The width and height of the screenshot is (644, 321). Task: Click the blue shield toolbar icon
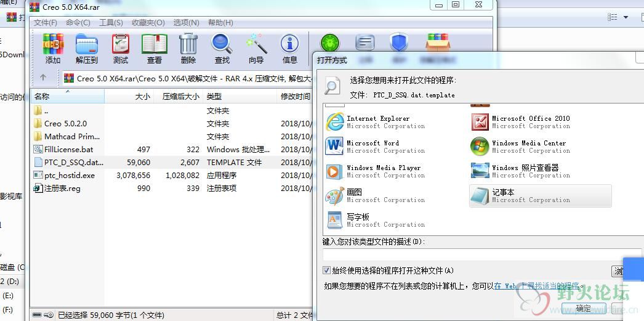click(x=399, y=43)
